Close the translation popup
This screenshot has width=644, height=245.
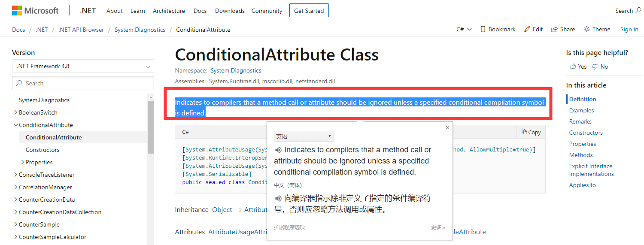(447, 127)
